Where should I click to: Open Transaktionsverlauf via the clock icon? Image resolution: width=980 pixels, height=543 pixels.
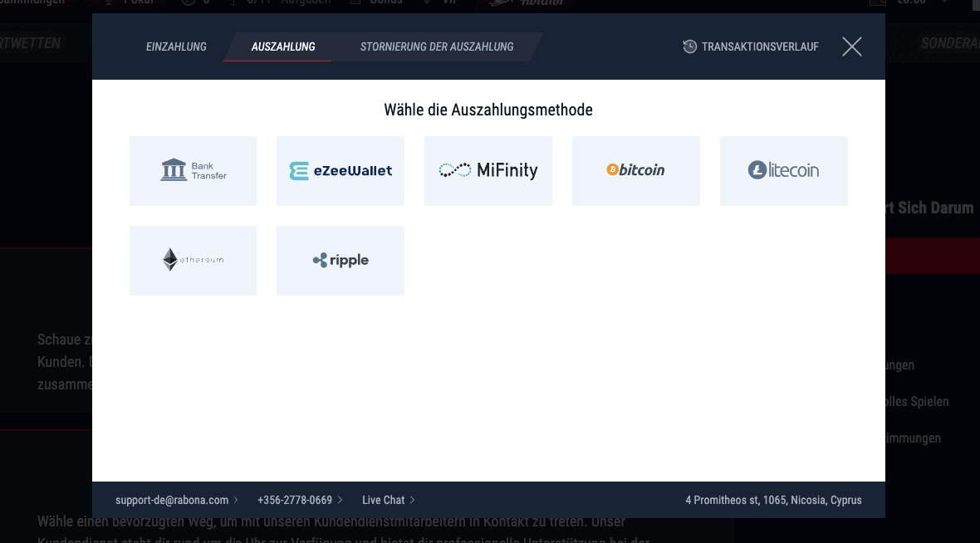tap(690, 46)
